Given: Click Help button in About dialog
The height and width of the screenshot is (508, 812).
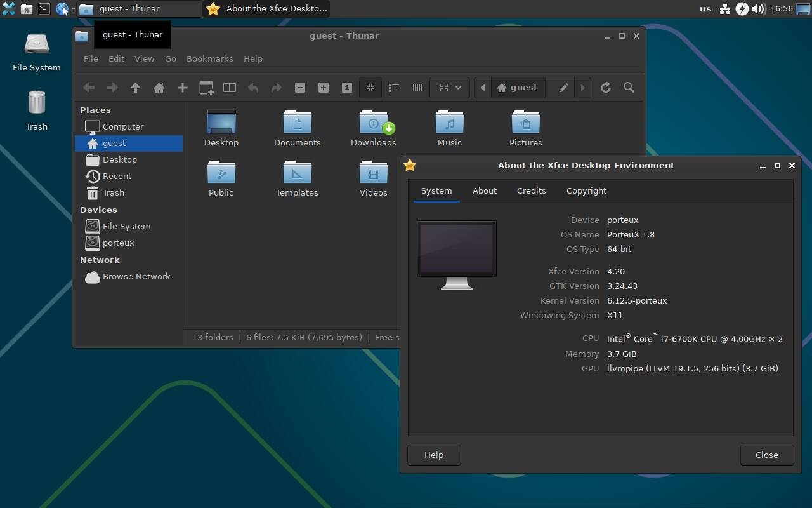Looking at the screenshot, I should coord(434,455).
